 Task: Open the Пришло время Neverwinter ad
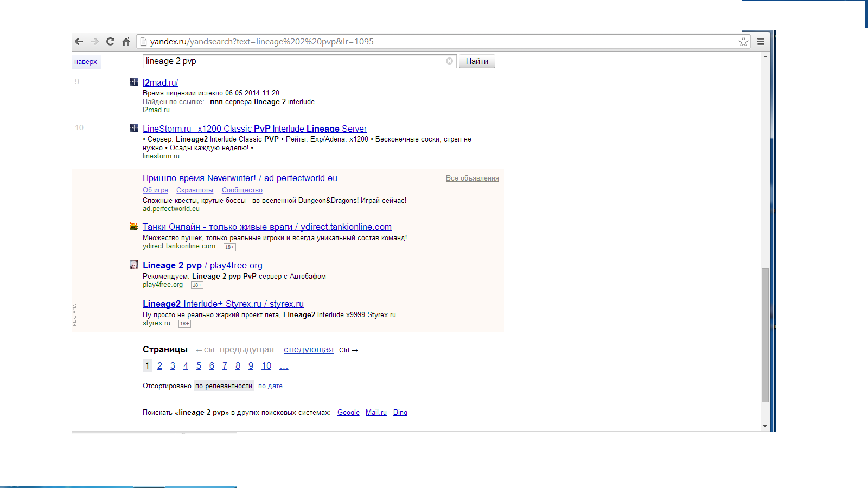[x=240, y=178]
